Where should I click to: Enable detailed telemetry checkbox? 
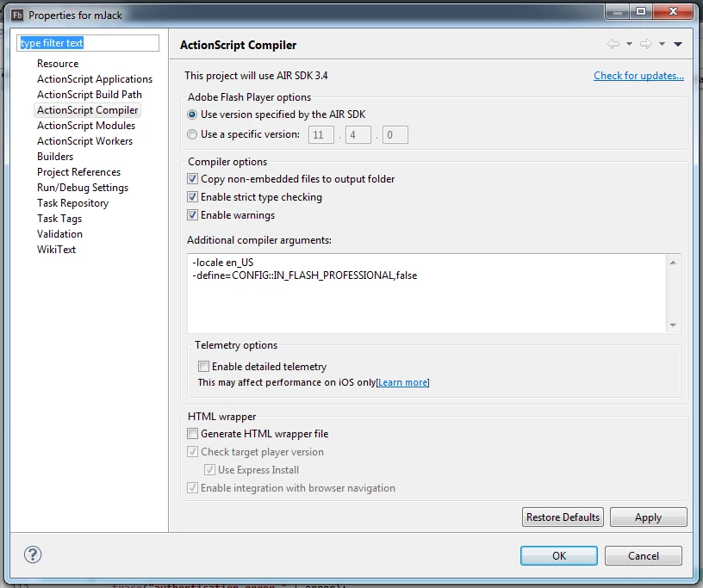[203, 367]
